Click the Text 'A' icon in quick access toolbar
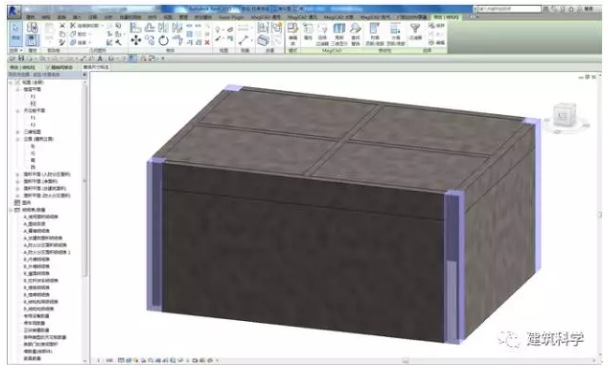The width and height of the screenshot is (611, 370). tap(101, 58)
